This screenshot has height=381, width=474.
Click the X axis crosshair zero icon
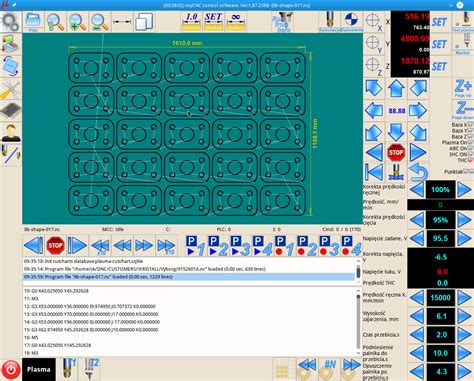click(373, 22)
